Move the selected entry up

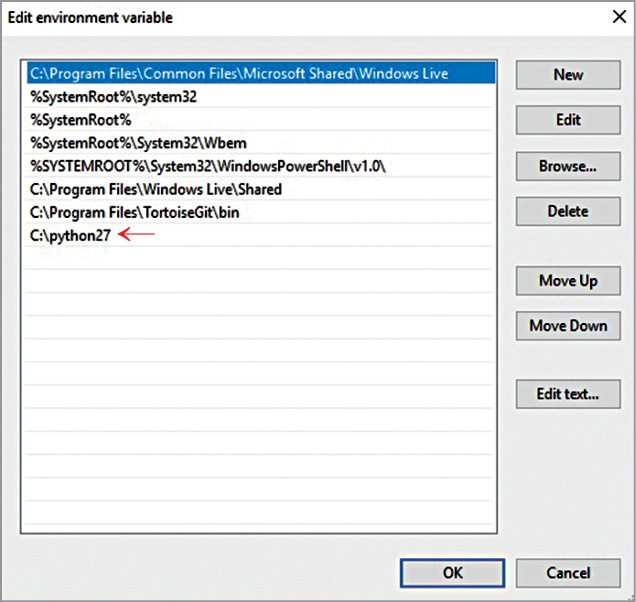click(567, 280)
